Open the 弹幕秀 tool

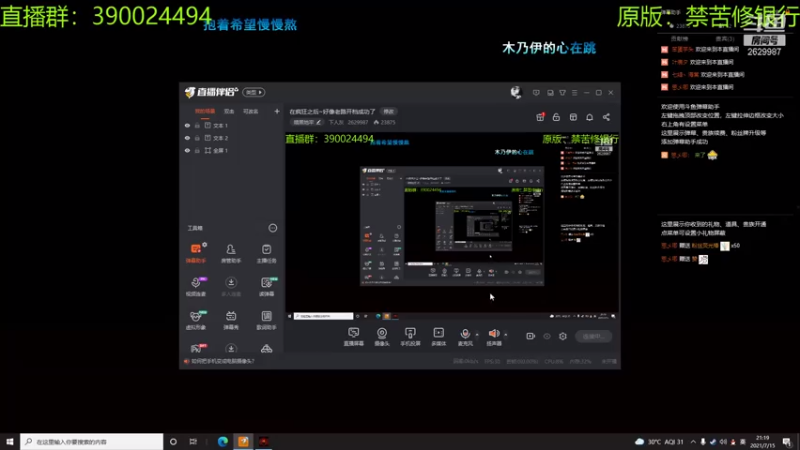tap(231, 320)
